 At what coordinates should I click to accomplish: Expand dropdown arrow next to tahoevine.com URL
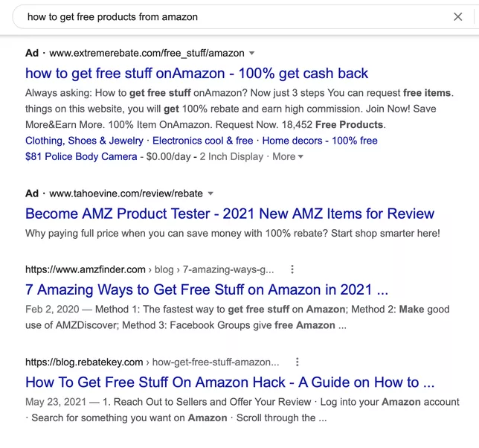pyautogui.click(x=210, y=193)
